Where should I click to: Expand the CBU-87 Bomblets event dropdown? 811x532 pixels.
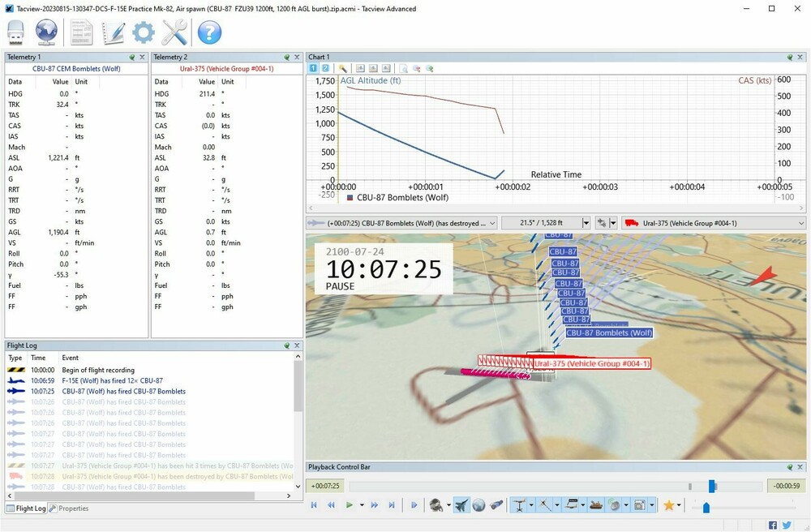click(491, 223)
